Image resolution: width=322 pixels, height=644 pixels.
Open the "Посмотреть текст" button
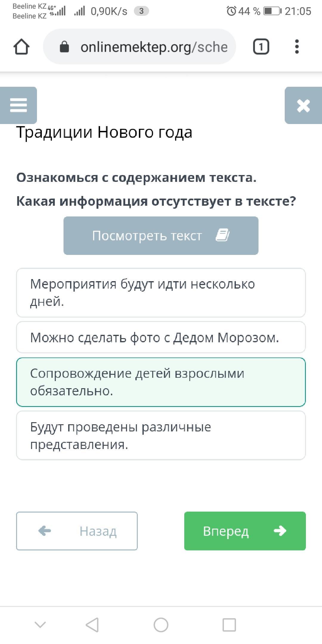161,236
